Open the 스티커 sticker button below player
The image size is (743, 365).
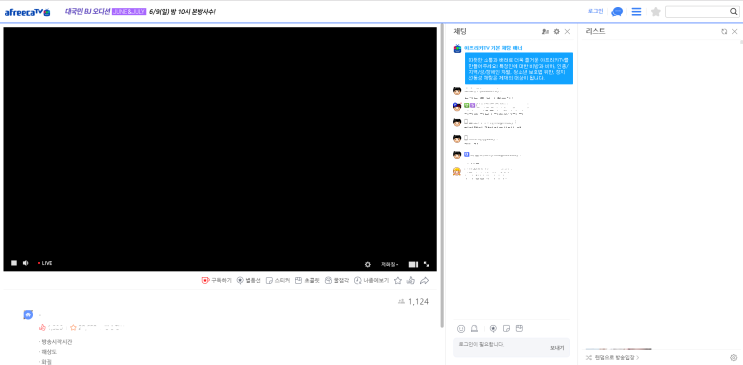278,281
